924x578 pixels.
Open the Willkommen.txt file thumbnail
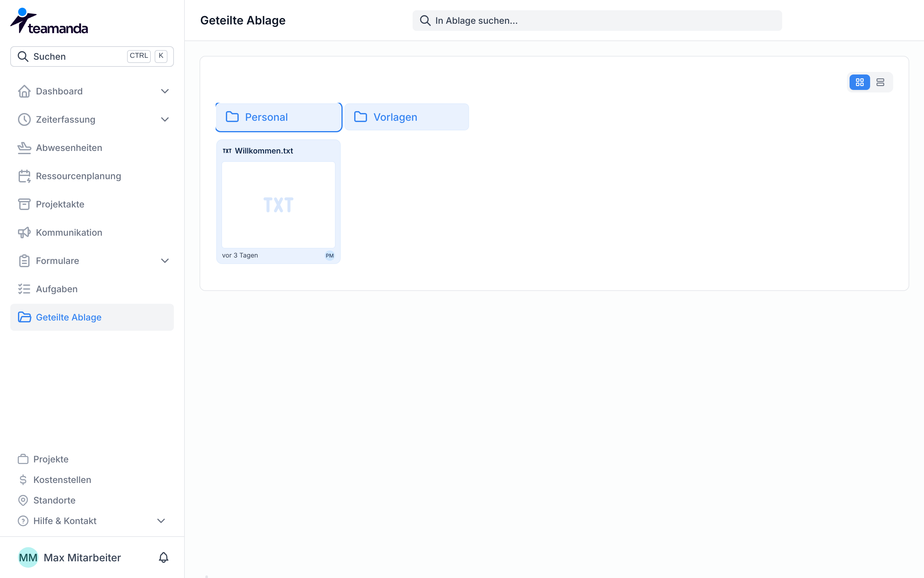(278, 205)
